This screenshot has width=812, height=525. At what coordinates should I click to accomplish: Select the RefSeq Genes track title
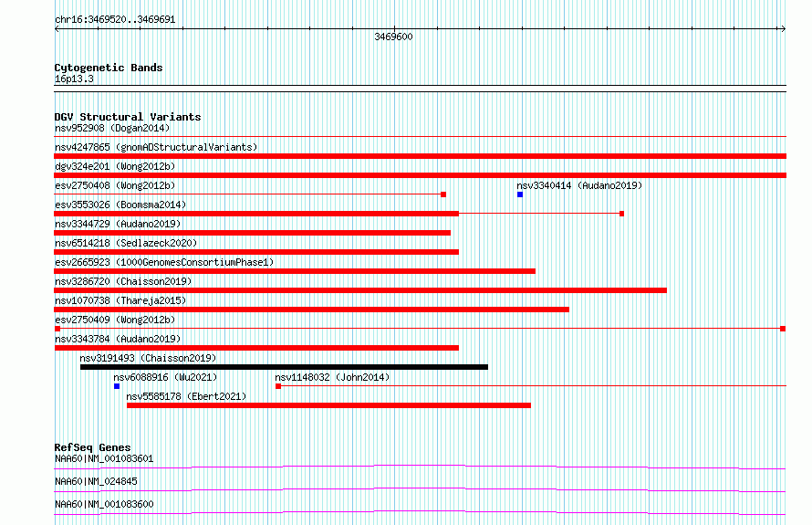point(92,447)
